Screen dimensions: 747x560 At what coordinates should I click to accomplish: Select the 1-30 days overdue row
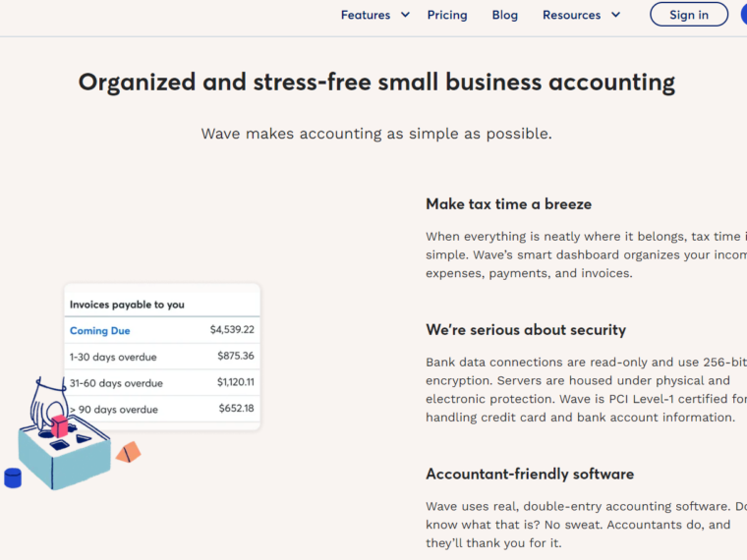coord(162,357)
